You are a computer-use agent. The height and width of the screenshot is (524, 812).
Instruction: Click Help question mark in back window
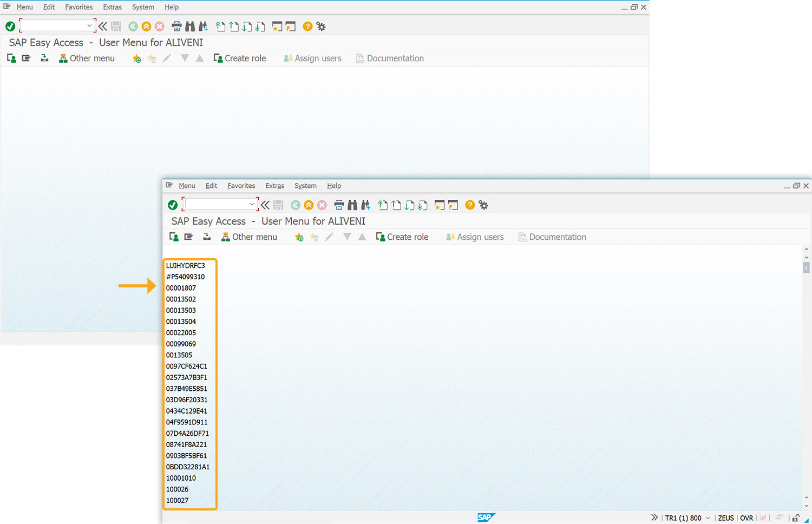pos(307,27)
